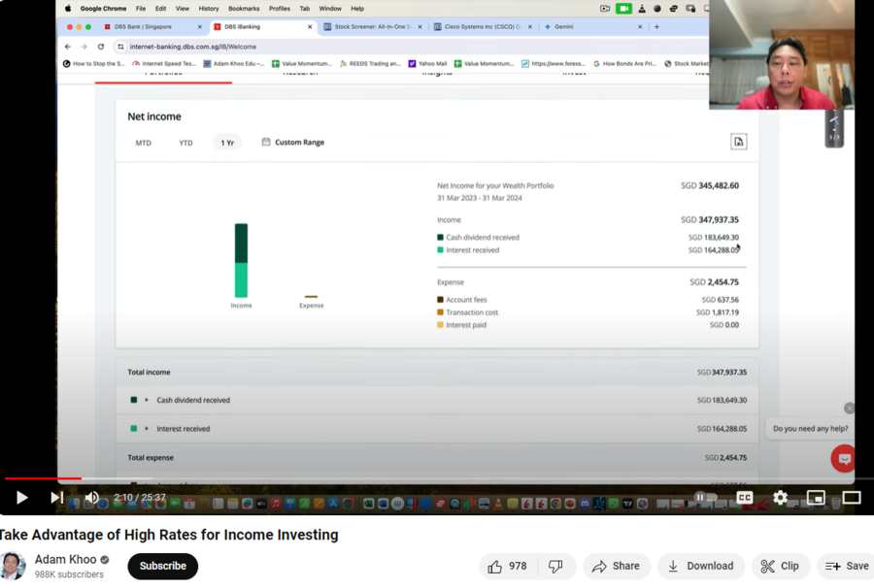Expand the Cash dividend received row
Screen dimensions: 874x588
[x=147, y=400]
